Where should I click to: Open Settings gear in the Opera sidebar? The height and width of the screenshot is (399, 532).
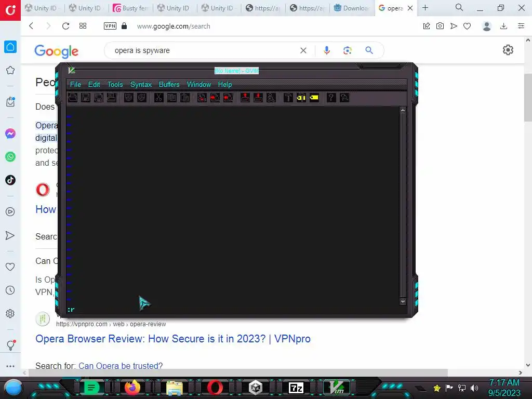[10, 313]
